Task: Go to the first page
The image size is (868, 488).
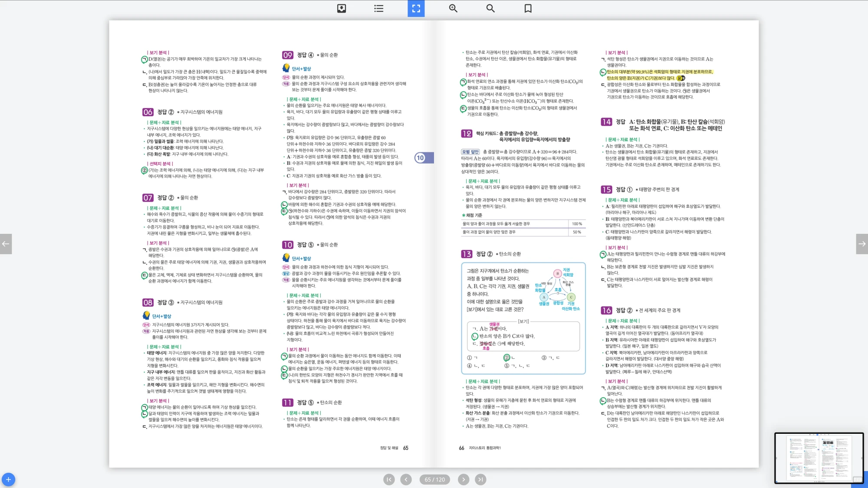Action: click(x=389, y=479)
